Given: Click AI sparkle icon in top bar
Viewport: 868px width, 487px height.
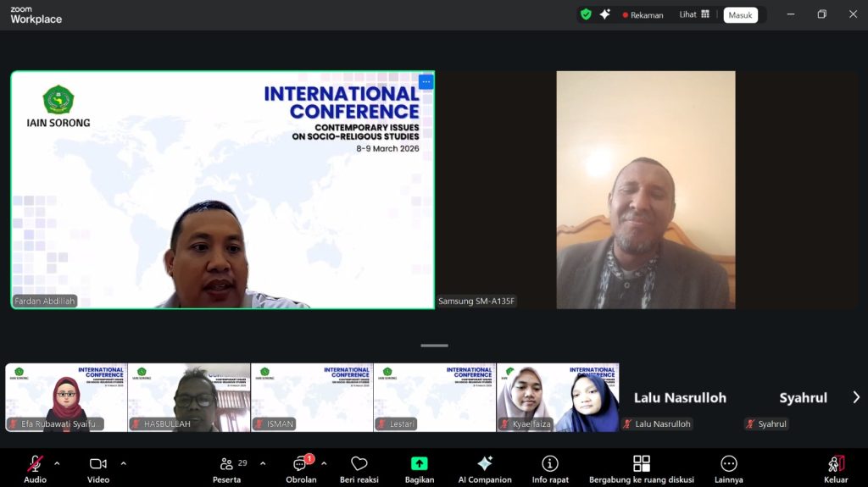Looking at the screenshot, I should 604,14.
